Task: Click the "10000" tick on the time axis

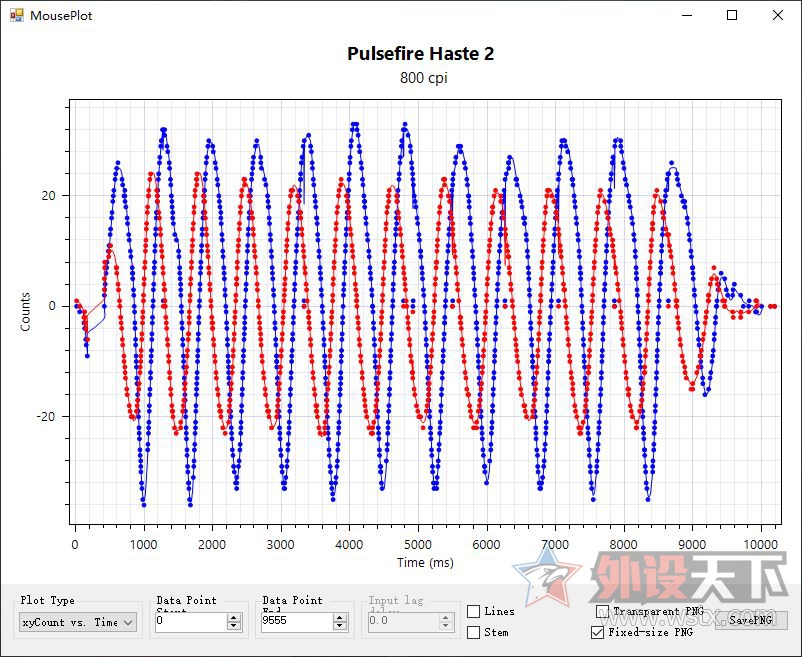Action: (761, 545)
